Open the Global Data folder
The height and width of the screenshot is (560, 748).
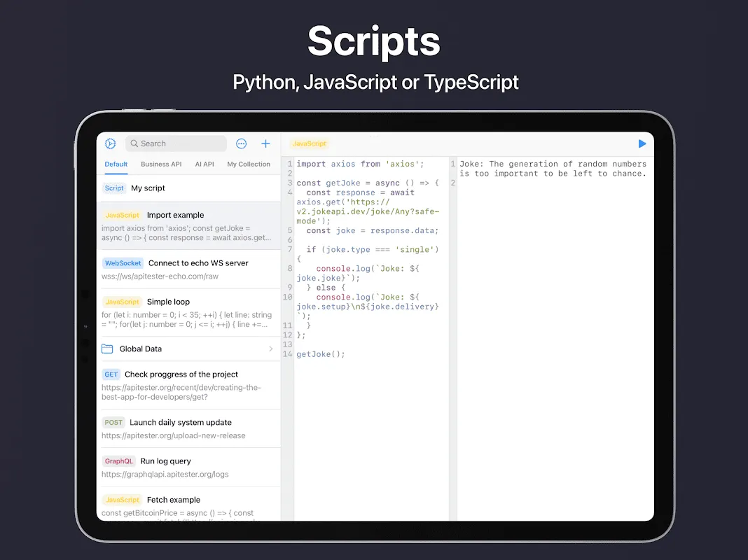coord(188,349)
